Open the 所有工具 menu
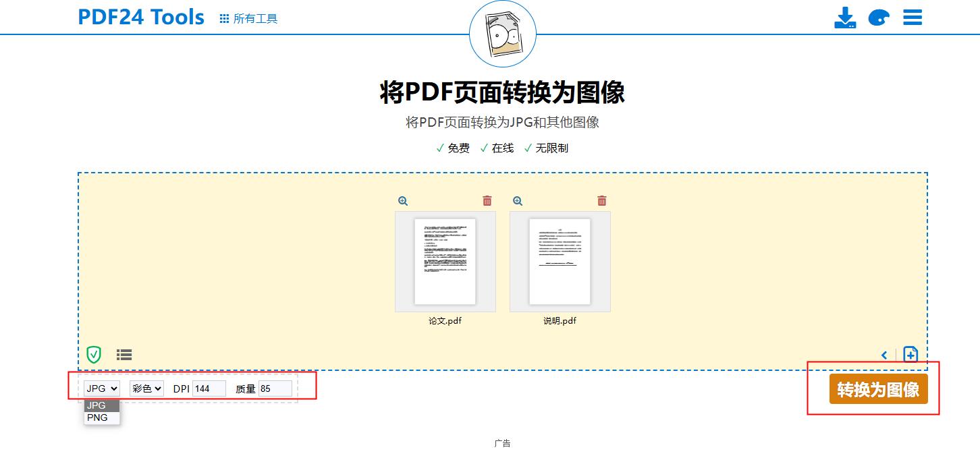The width and height of the screenshot is (980, 464). [248, 18]
